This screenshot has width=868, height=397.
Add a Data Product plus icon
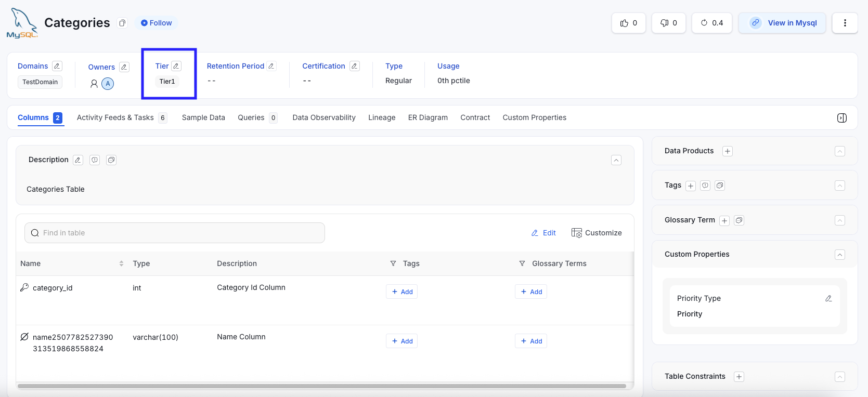(x=728, y=151)
